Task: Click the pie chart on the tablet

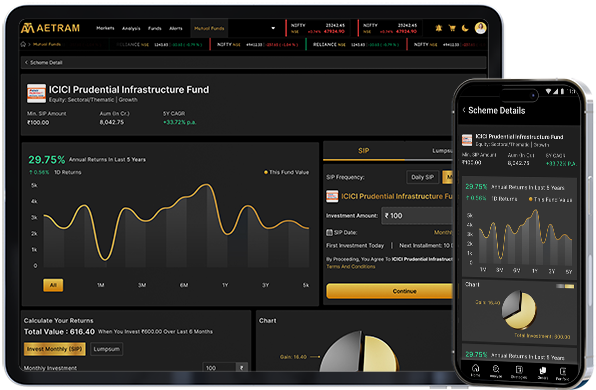Action: pyautogui.click(x=359, y=352)
